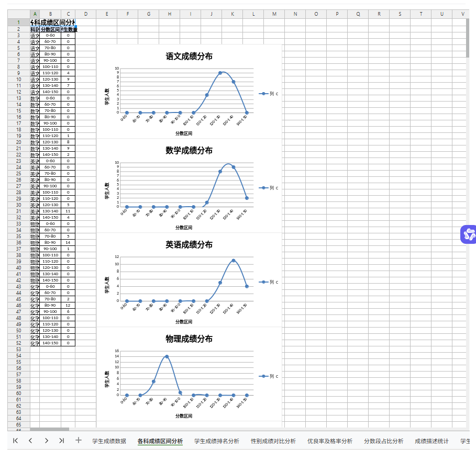Image resolution: width=476 pixels, height=450 pixels.
Task: Add a new sheet with plus icon
Action: point(79,441)
